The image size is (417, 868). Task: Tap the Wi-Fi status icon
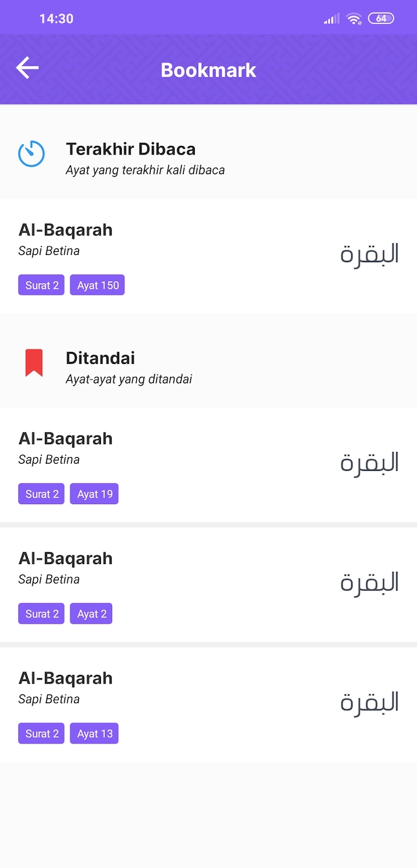pyautogui.click(x=354, y=19)
